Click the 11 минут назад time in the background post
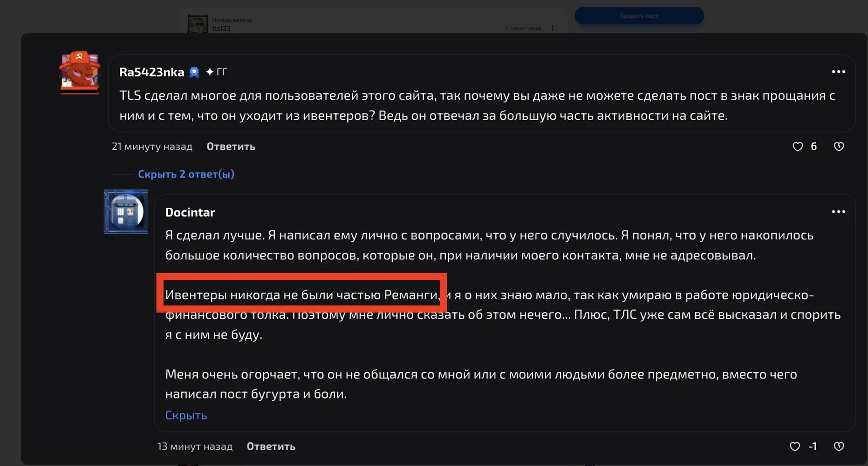 [x=524, y=28]
